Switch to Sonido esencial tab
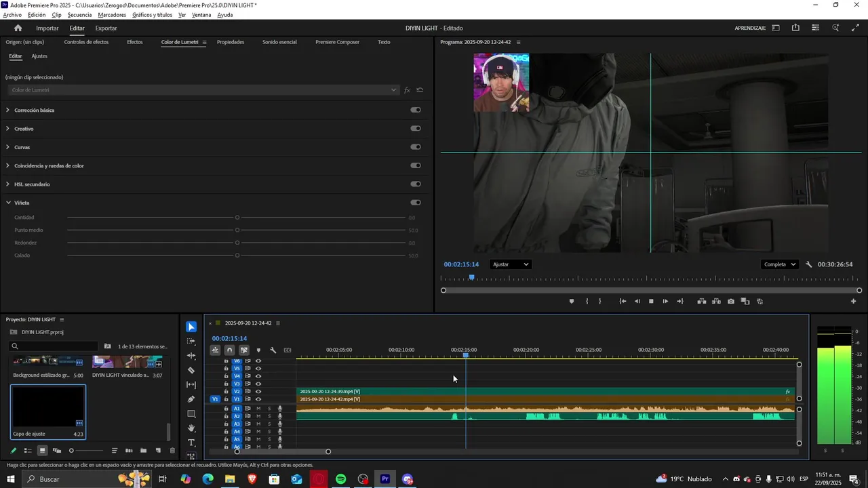 pyautogui.click(x=279, y=42)
